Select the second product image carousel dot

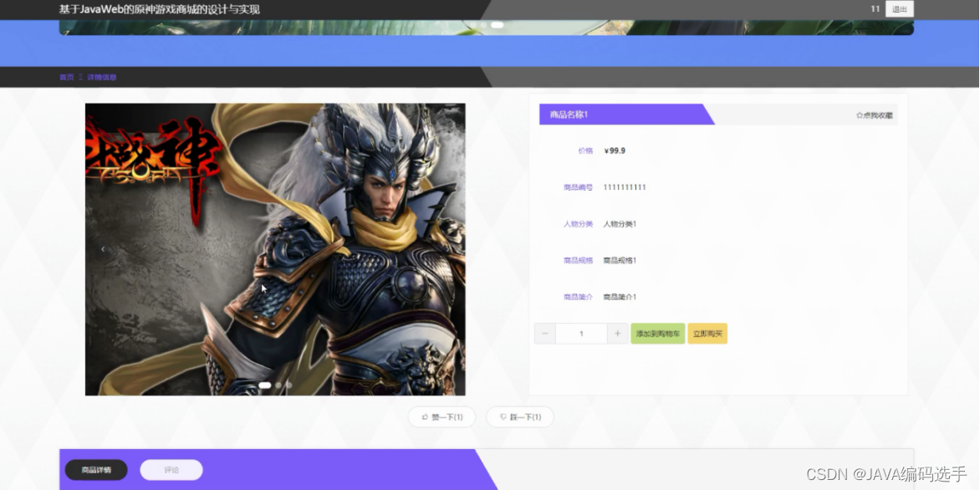tap(278, 385)
